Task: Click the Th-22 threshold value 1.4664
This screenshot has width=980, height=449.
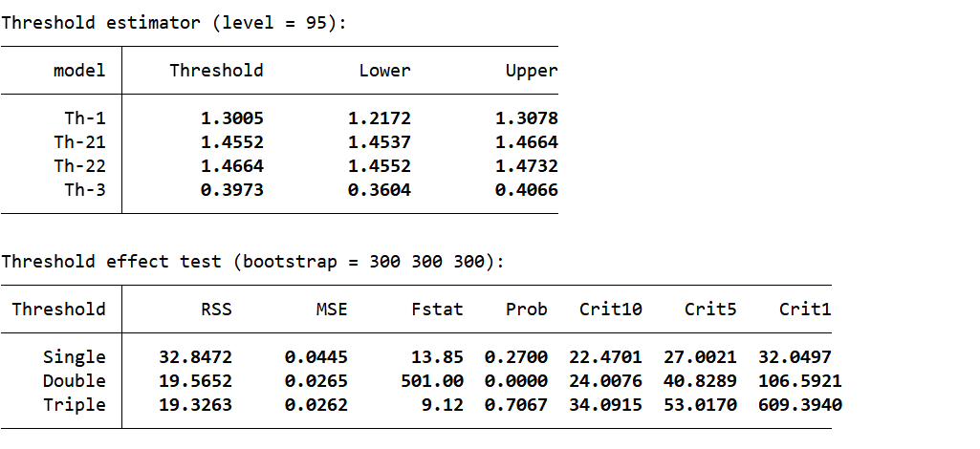Action: pos(232,166)
